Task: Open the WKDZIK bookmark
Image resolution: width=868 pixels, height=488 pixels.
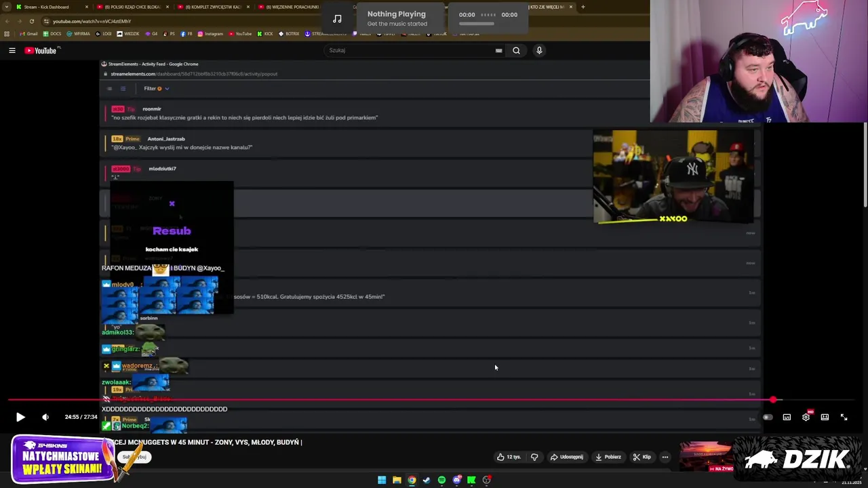Action: tap(128, 34)
